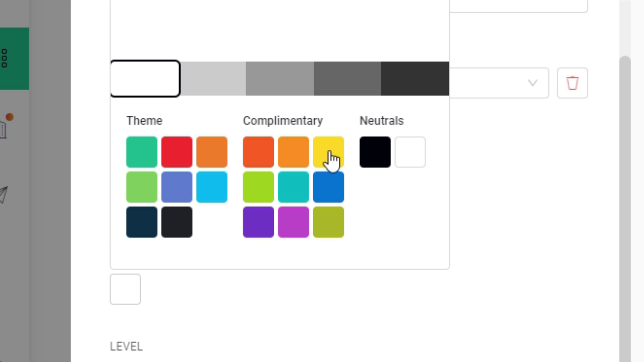Pick the dark navy Theme swatch

pos(142,222)
